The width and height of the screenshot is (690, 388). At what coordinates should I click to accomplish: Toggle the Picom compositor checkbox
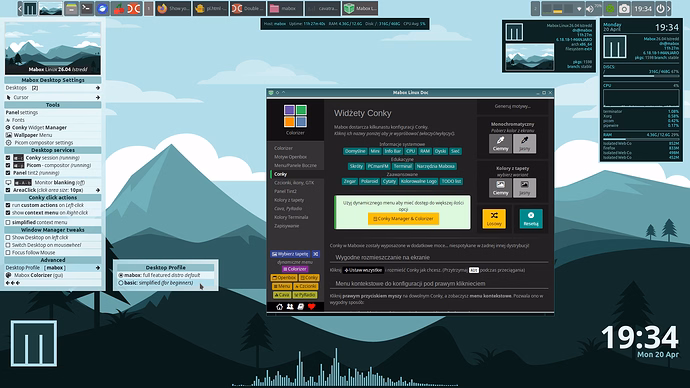[8, 165]
